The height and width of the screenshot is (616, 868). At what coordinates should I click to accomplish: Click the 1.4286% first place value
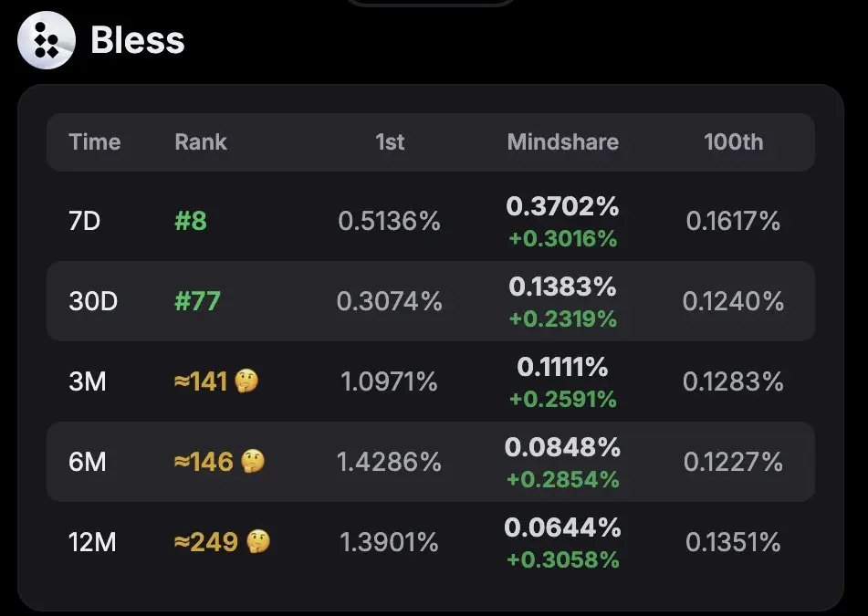pyautogui.click(x=389, y=462)
